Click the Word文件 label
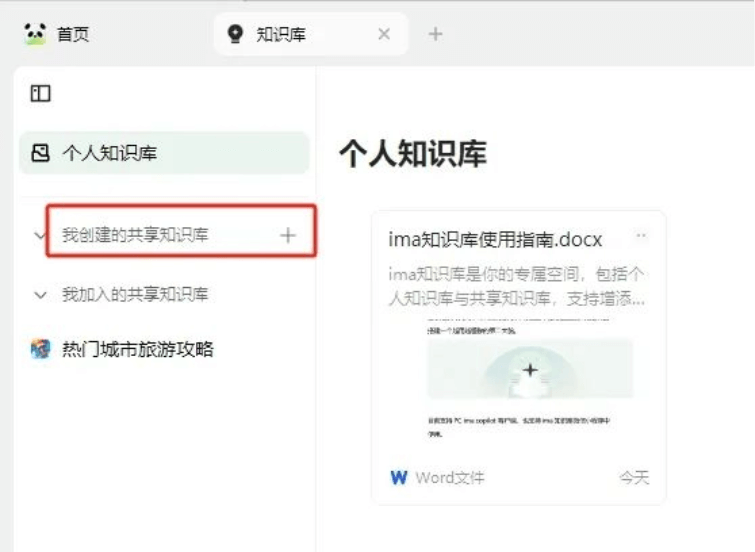 coord(450,478)
